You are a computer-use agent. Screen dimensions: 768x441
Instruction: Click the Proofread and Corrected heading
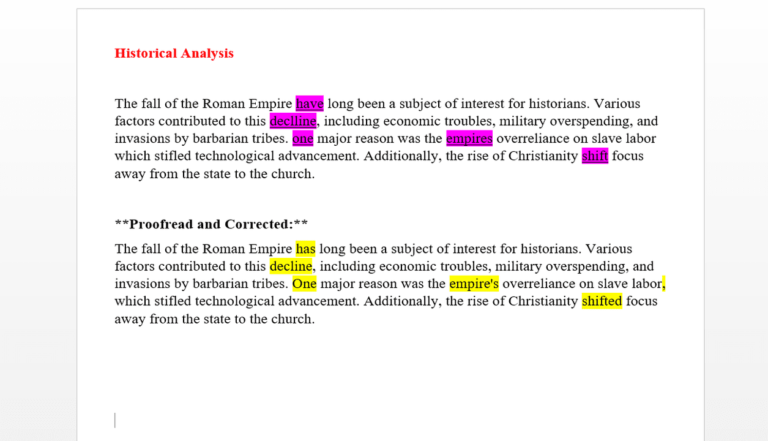[211, 224]
